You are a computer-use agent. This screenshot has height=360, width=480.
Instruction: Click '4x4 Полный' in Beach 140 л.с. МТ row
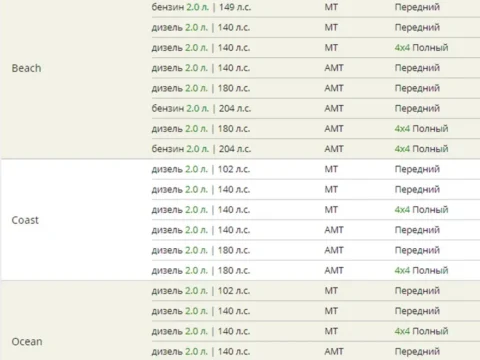click(421, 48)
